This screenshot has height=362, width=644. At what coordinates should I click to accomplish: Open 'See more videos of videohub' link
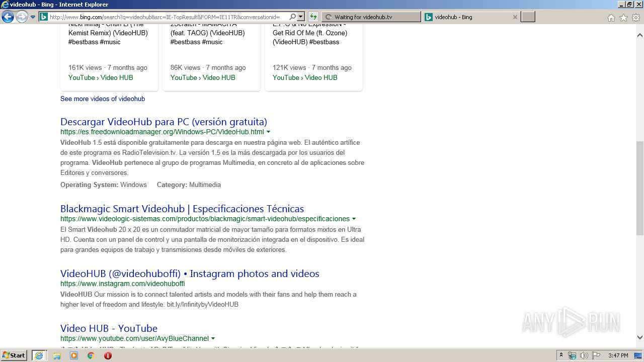coord(103,99)
